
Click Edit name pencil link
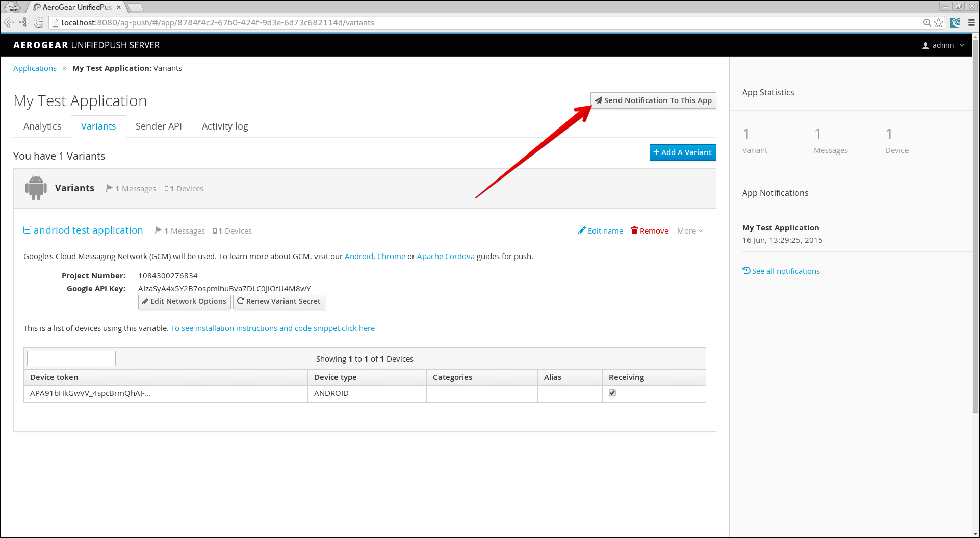[601, 231]
